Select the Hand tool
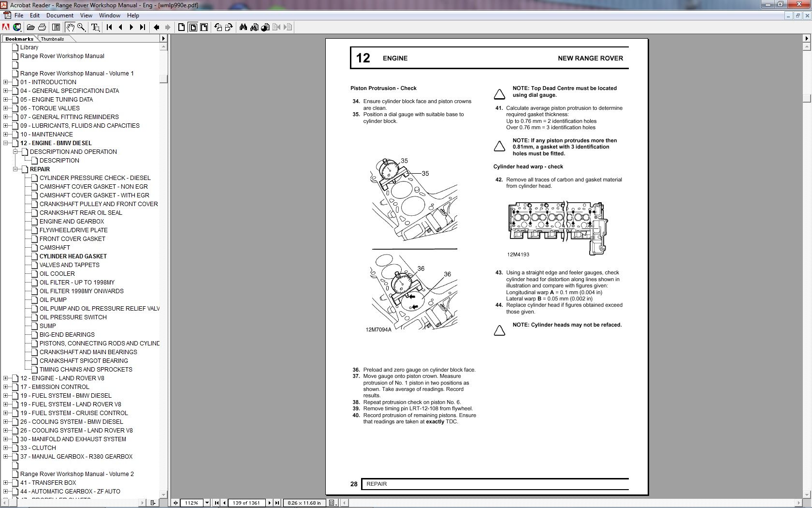This screenshot has height=508, width=812. pos(70,27)
